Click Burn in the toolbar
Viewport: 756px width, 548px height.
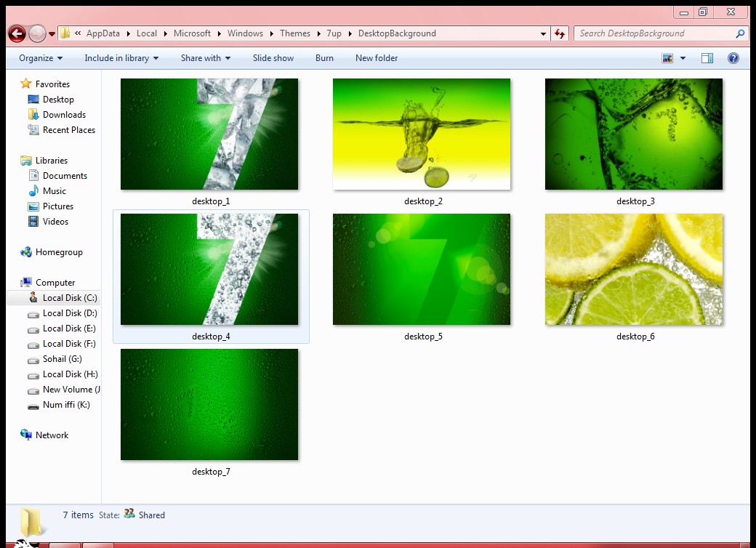click(x=324, y=58)
